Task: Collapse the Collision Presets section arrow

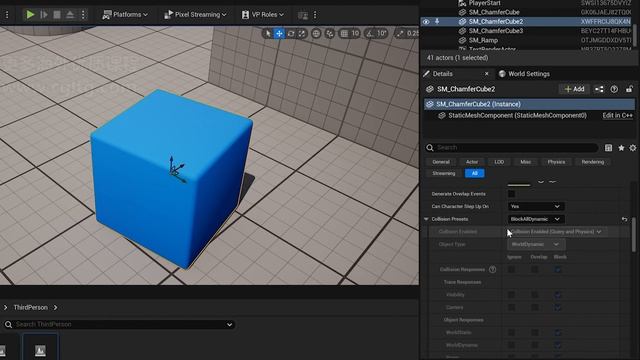Action: point(426,219)
